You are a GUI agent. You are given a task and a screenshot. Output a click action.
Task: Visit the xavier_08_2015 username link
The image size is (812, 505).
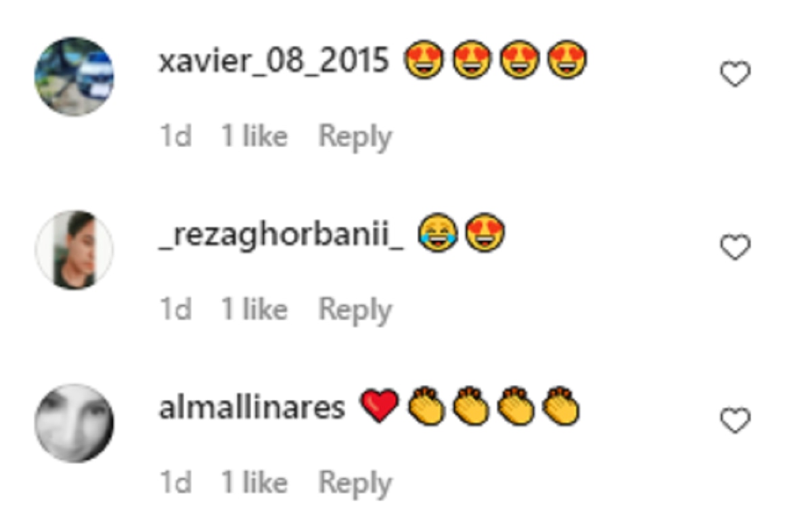coord(274,62)
